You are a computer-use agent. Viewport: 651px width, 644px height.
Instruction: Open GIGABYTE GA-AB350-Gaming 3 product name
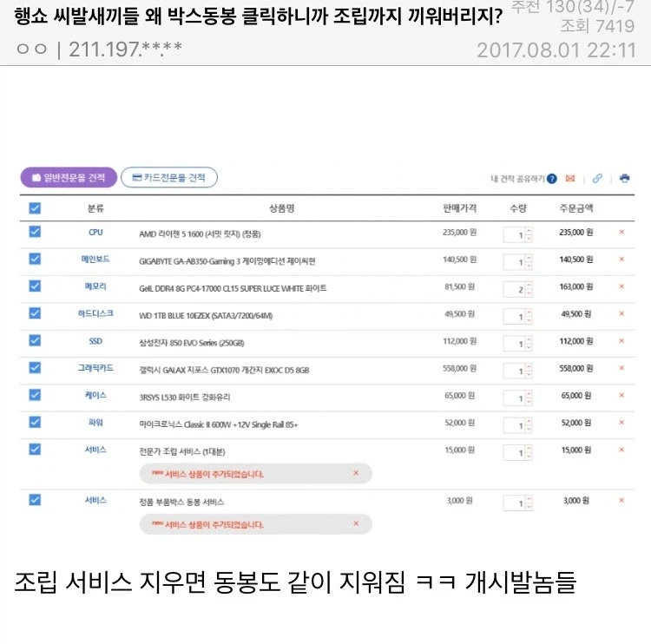click(227, 261)
